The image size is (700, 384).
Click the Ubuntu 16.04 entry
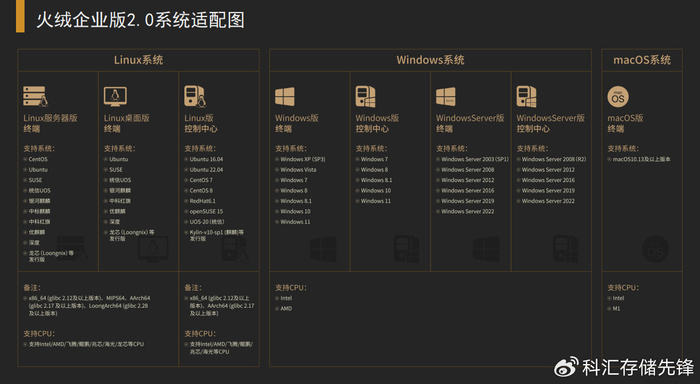coord(206,159)
